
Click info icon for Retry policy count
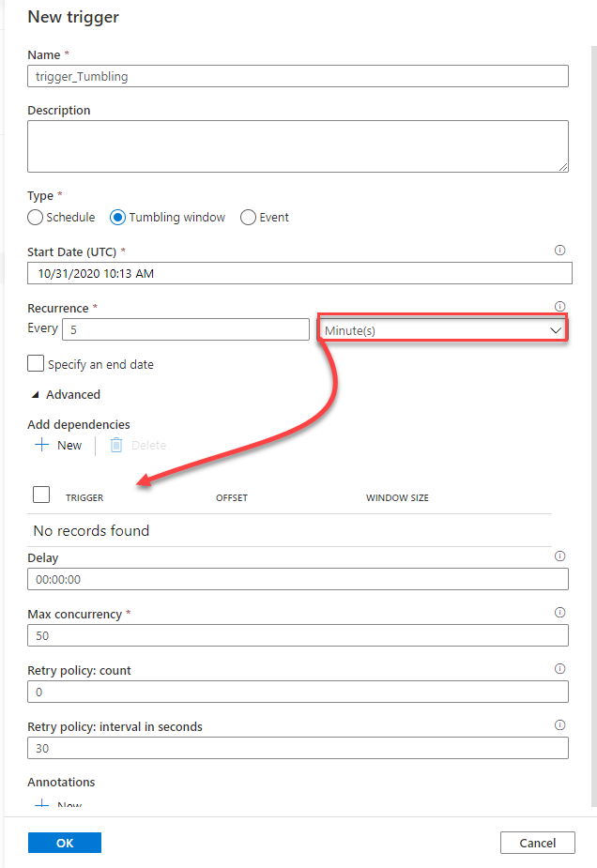click(x=560, y=669)
